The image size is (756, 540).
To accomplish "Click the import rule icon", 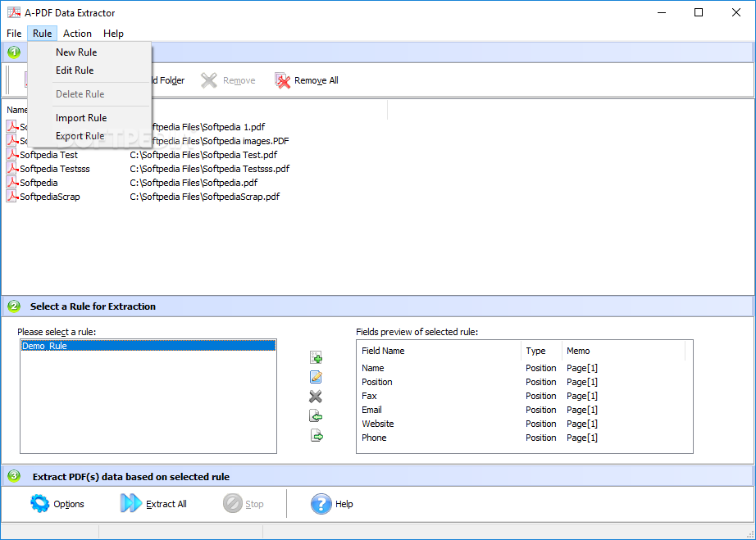I will tap(316, 415).
